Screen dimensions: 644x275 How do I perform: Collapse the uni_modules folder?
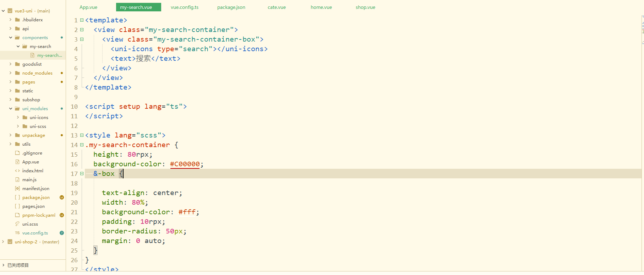click(x=11, y=109)
